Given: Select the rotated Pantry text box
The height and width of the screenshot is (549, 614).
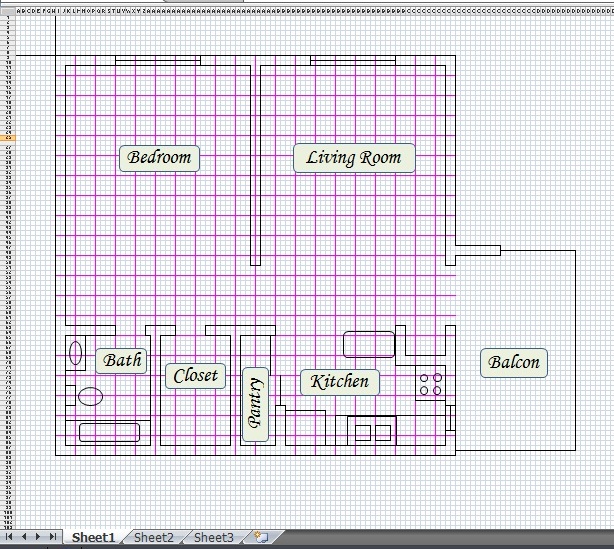Looking at the screenshot, I should [x=255, y=404].
